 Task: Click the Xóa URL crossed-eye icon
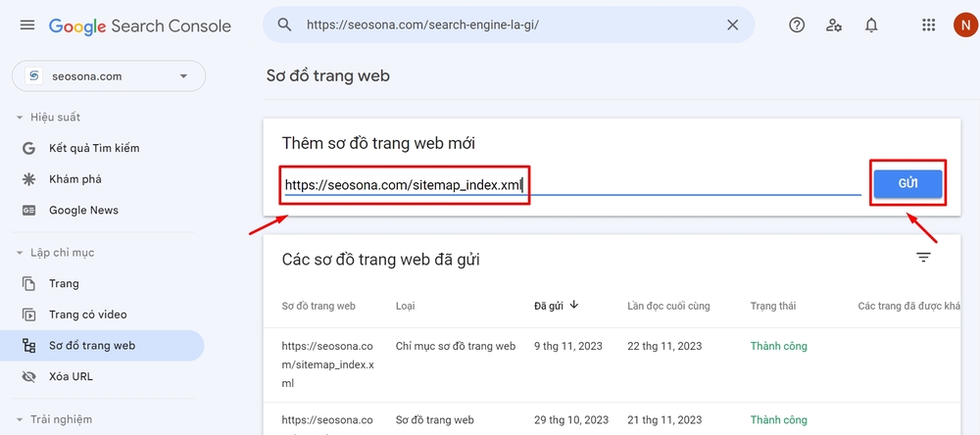coord(28,377)
